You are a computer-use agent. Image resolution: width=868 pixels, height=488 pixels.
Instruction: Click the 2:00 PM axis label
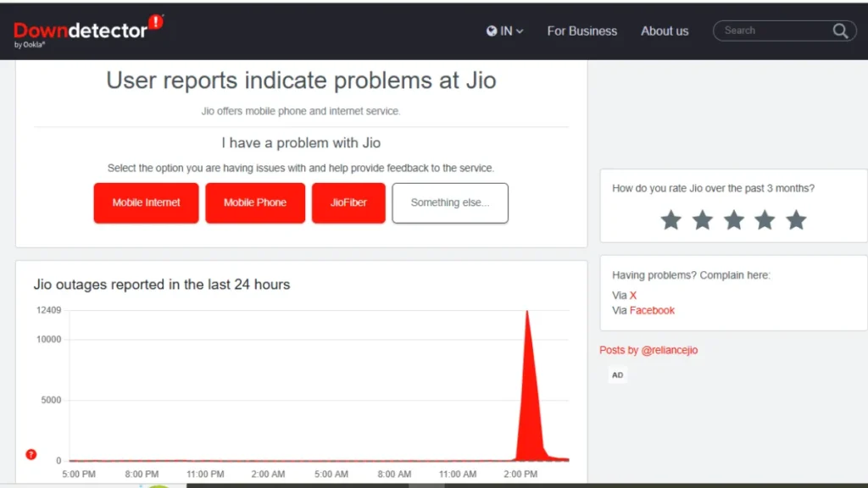click(x=520, y=474)
